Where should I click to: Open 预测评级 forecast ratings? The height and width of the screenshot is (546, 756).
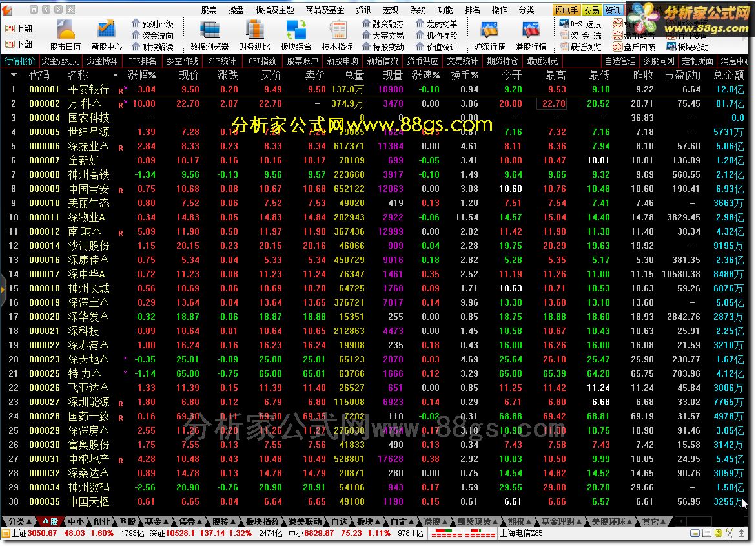152,24
